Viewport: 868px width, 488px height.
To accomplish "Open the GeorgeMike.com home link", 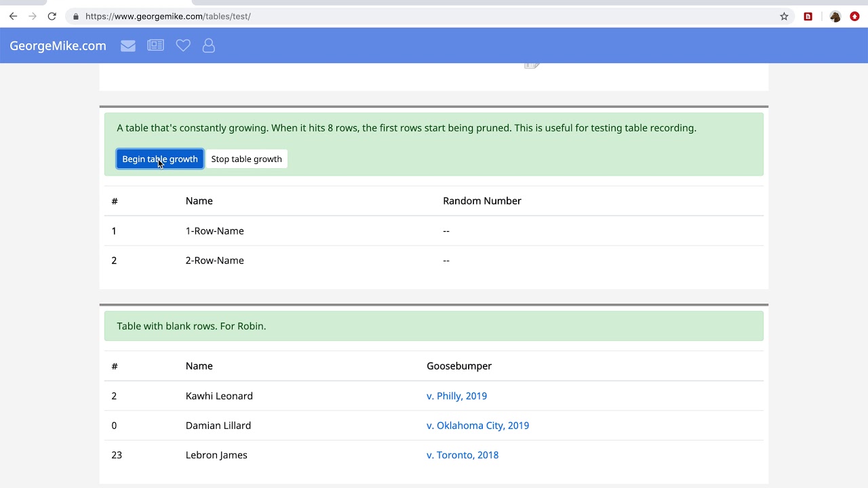I will [58, 45].
